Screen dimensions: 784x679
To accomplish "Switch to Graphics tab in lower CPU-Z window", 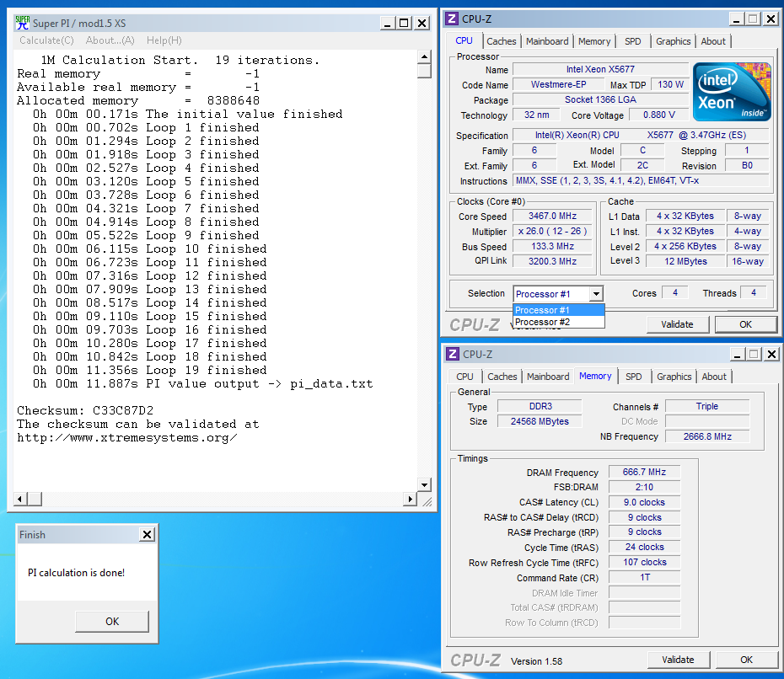I will coord(674,377).
